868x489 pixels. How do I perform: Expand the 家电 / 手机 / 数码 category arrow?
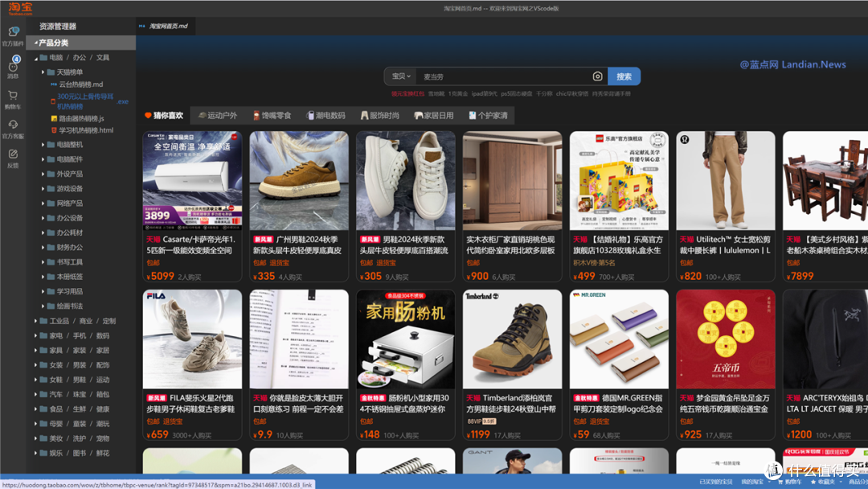pos(36,335)
